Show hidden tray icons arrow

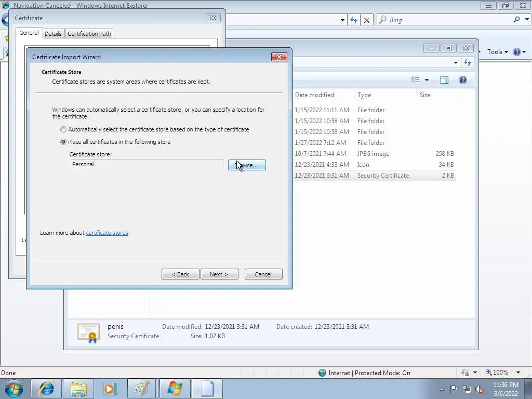pyautogui.click(x=442, y=389)
